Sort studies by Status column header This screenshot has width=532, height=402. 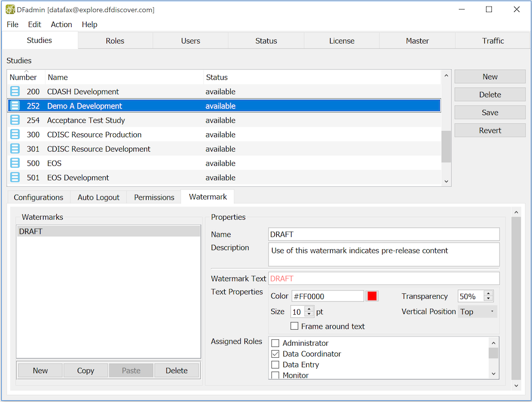pos(322,77)
